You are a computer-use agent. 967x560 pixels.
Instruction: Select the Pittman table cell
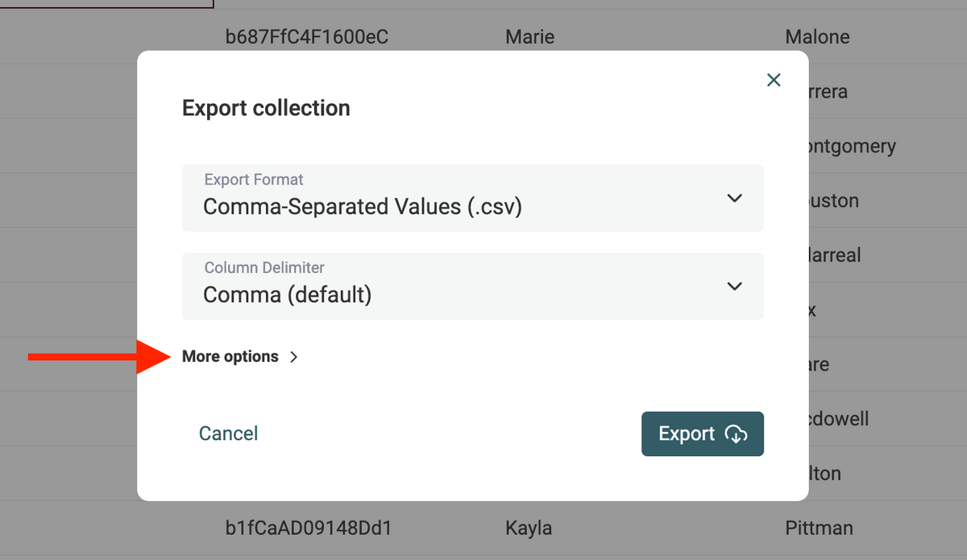click(817, 529)
